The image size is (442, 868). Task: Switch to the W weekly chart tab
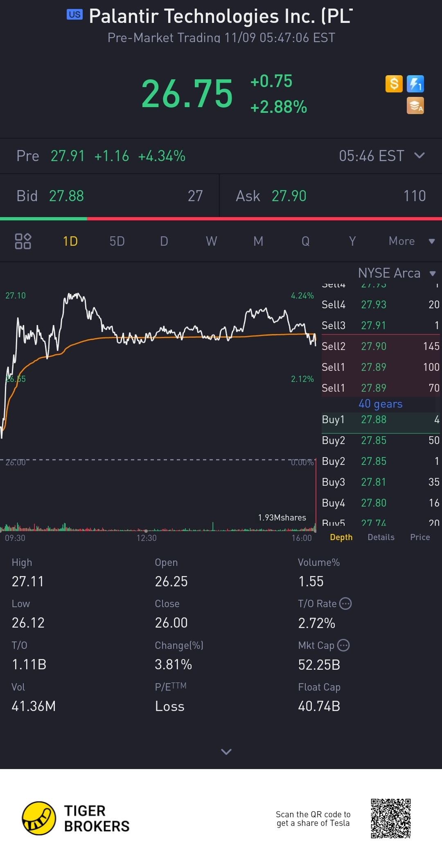(x=212, y=241)
